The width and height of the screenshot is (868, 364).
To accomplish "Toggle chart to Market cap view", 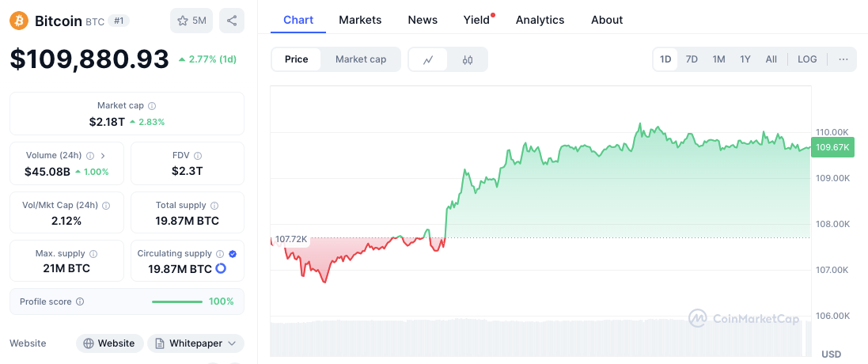I will click(x=361, y=59).
